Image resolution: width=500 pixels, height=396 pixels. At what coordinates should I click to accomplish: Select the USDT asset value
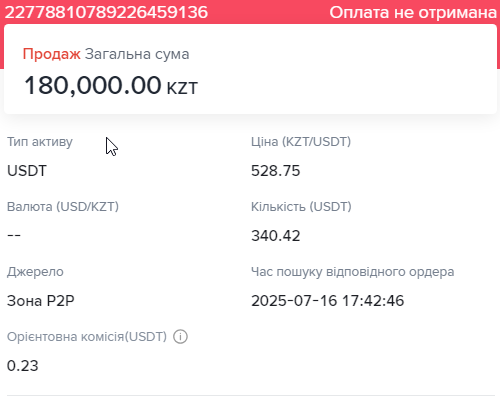tap(27, 171)
